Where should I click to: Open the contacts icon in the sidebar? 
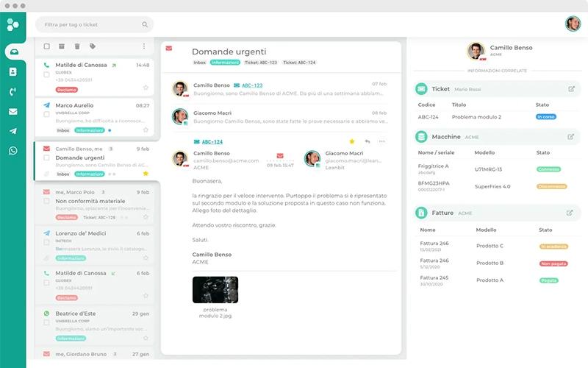[12, 71]
